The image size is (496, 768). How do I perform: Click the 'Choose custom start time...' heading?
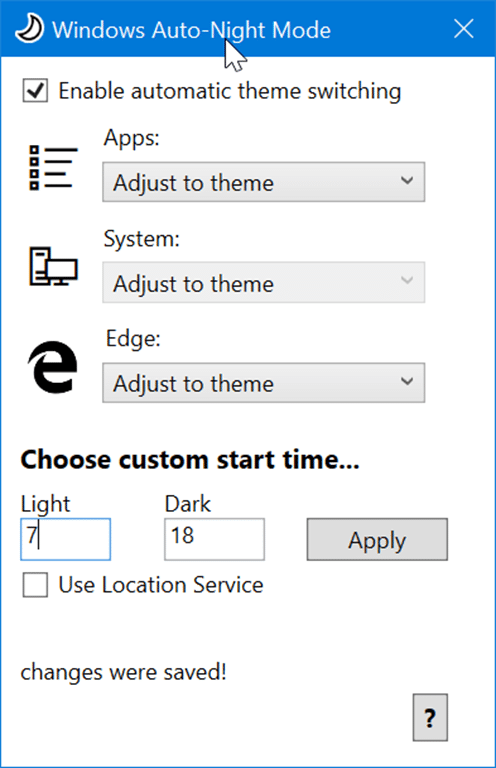coord(190,460)
